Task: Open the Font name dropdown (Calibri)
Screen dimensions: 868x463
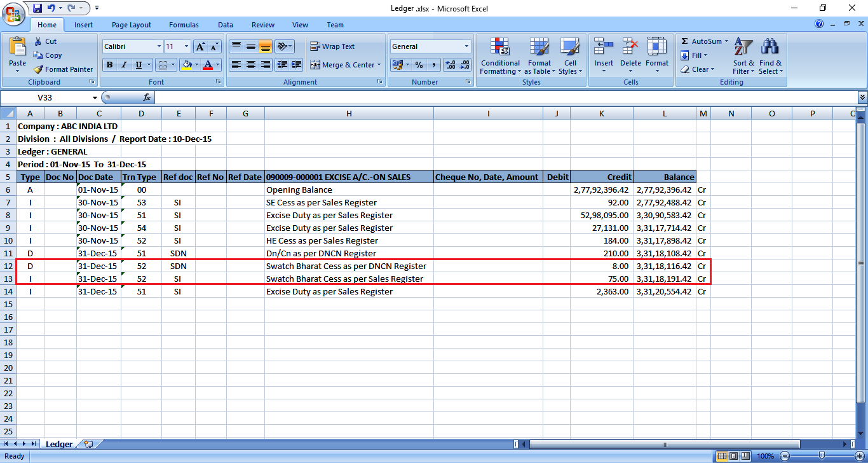Action: point(159,46)
